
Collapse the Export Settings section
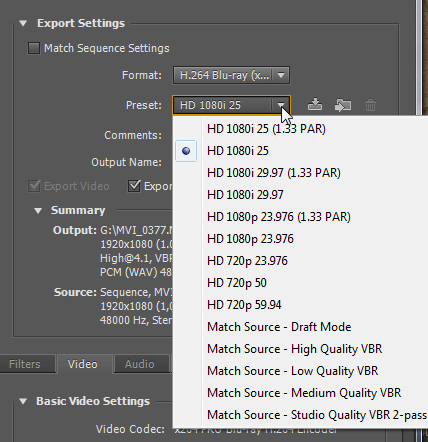[x=23, y=23]
